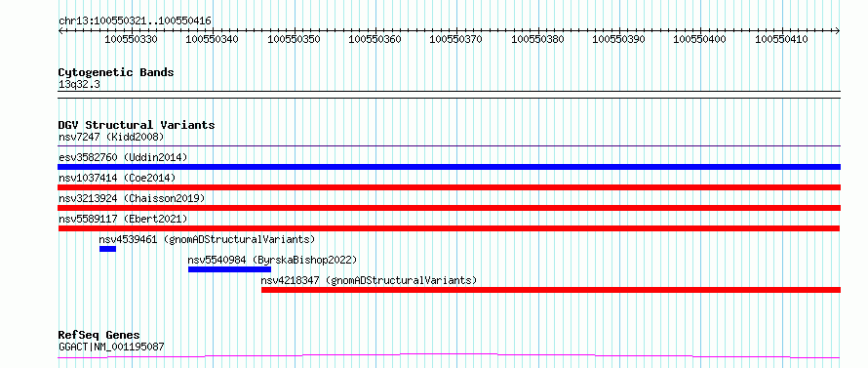Click the nsv5589117 (Ebert2021) label
Screen dimensions: 868x368
[x=123, y=219]
